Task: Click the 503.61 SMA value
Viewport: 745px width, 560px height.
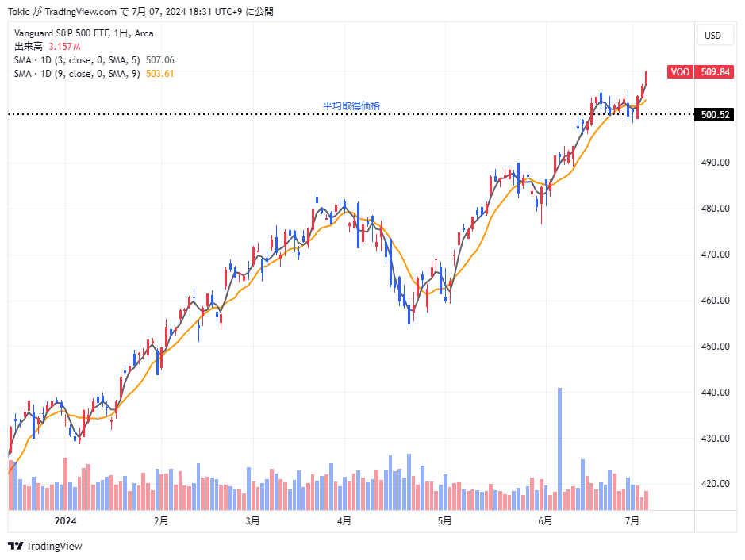Action: [160, 74]
